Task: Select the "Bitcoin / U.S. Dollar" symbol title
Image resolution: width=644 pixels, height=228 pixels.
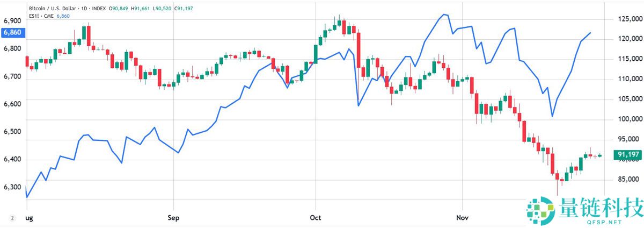Action: pos(52,8)
